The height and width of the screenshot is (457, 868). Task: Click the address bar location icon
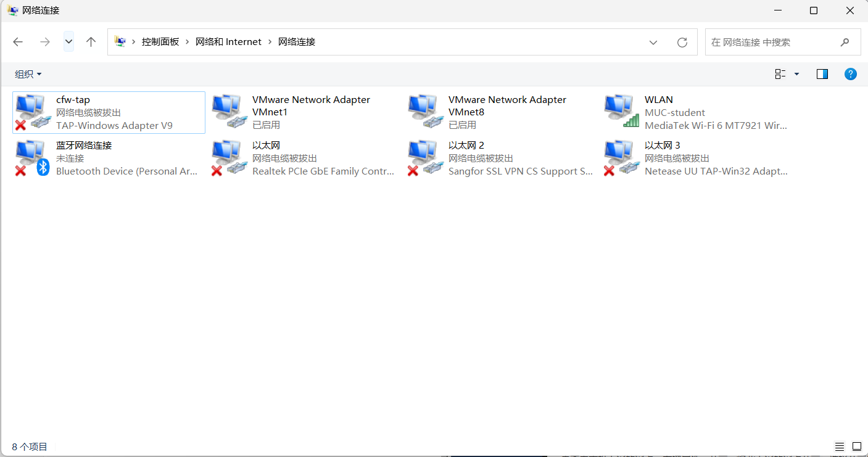(x=120, y=42)
